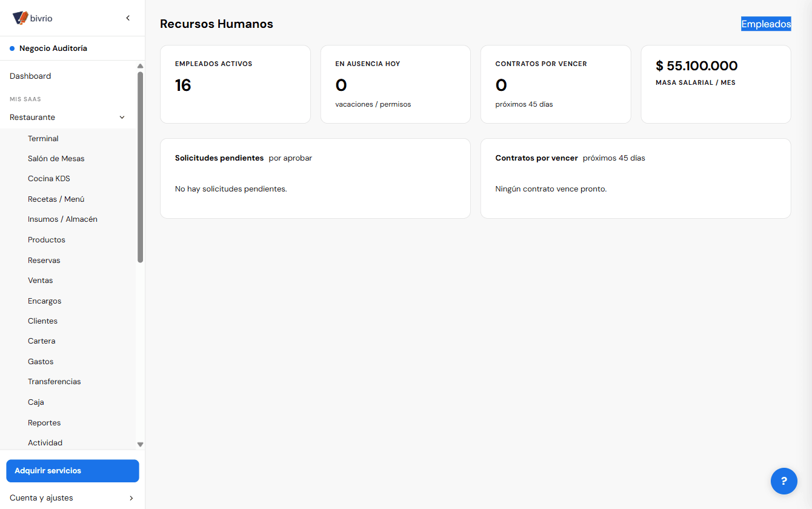Go to Productos section
This screenshot has height=509, width=812.
click(47, 240)
